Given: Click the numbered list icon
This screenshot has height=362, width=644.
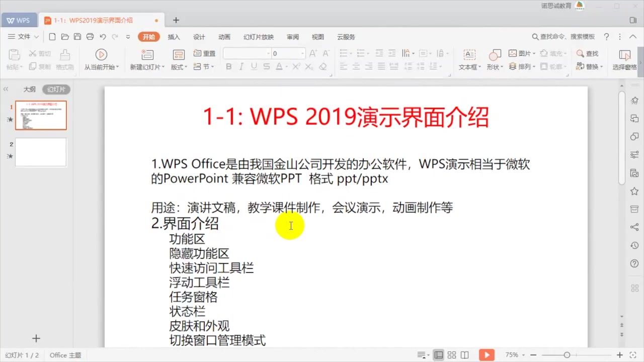Looking at the screenshot, I should point(360,53).
